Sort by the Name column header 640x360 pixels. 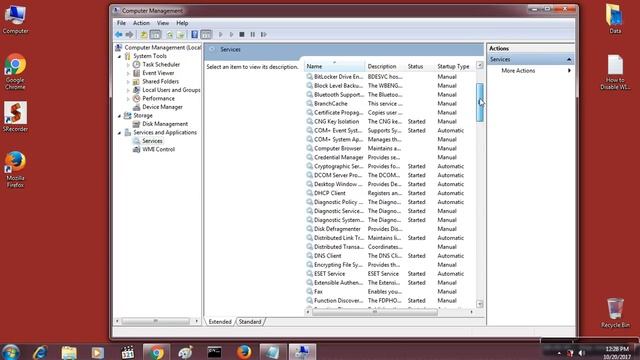coord(334,66)
